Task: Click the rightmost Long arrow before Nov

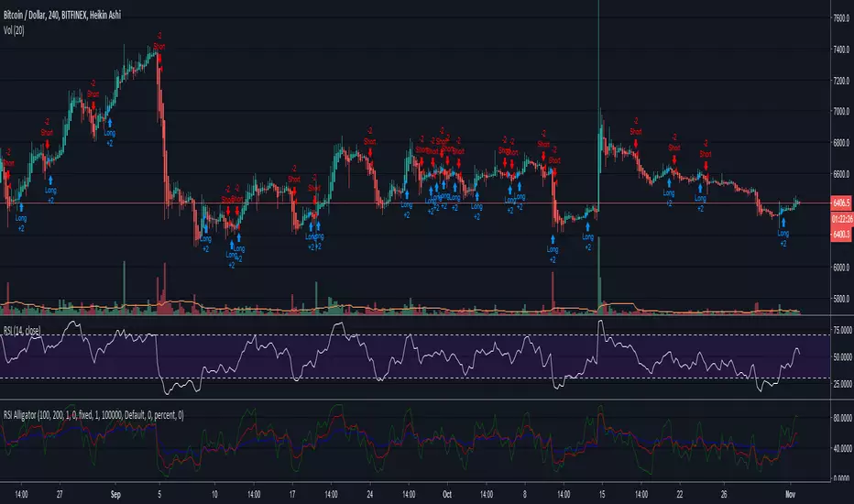Action: pos(783,225)
